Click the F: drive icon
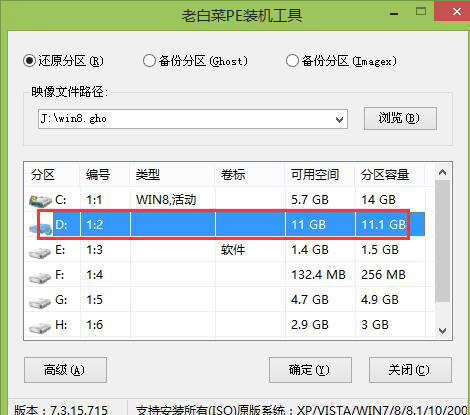This screenshot has width=470, height=415. pyautogui.click(x=40, y=277)
